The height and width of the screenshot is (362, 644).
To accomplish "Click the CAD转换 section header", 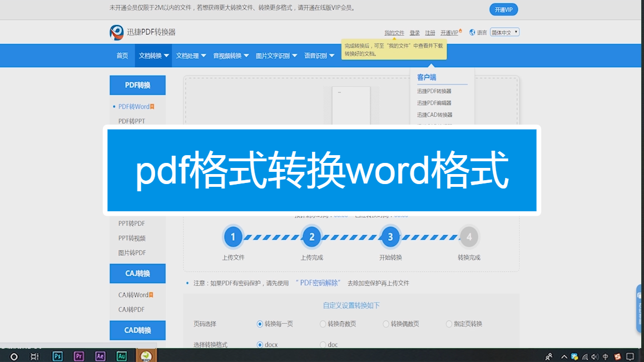I will point(137,330).
